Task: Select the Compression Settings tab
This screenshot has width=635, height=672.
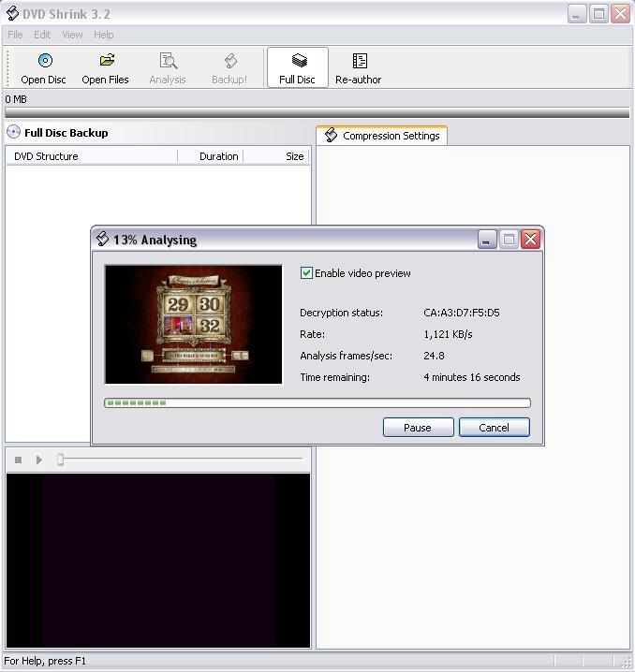Action: (x=381, y=136)
